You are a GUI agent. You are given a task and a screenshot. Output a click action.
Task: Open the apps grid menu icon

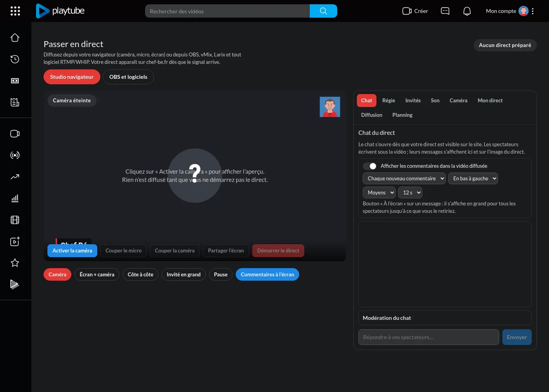click(x=15, y=11)
